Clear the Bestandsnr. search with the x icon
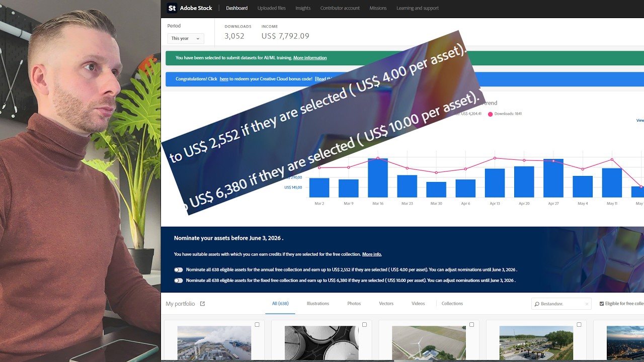 pos(587,304)
